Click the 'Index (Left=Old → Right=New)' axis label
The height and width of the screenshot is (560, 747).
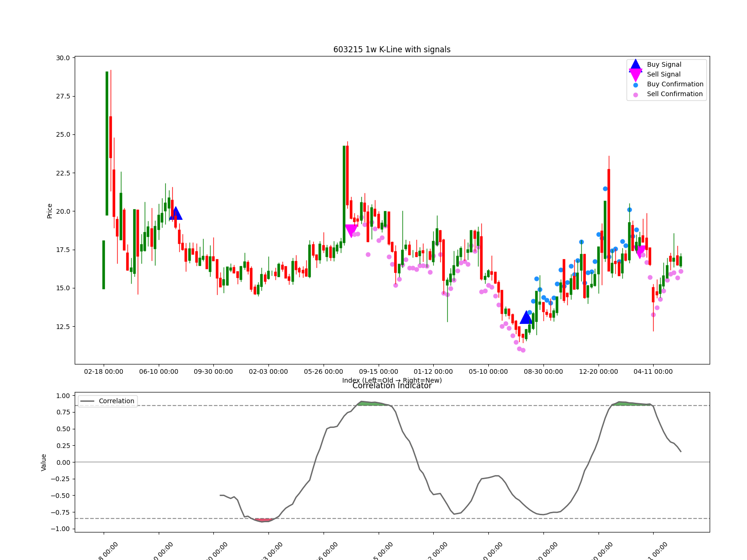coord(392,380)
